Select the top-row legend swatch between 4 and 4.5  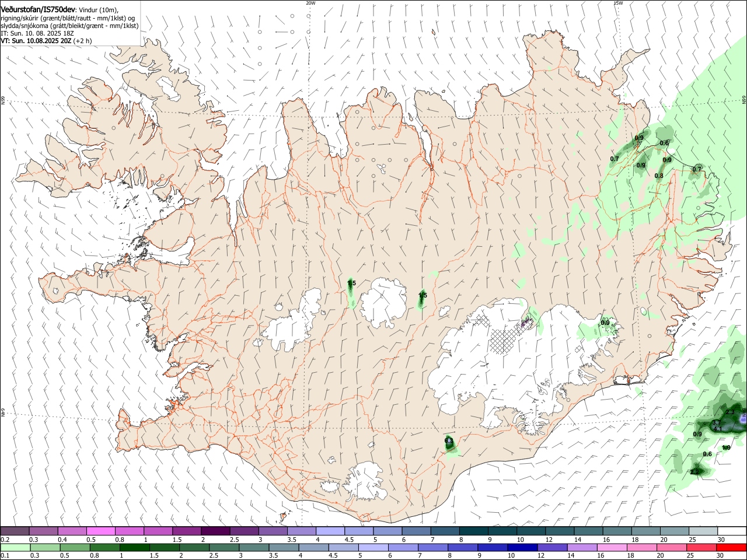click(x=330, y=531)
